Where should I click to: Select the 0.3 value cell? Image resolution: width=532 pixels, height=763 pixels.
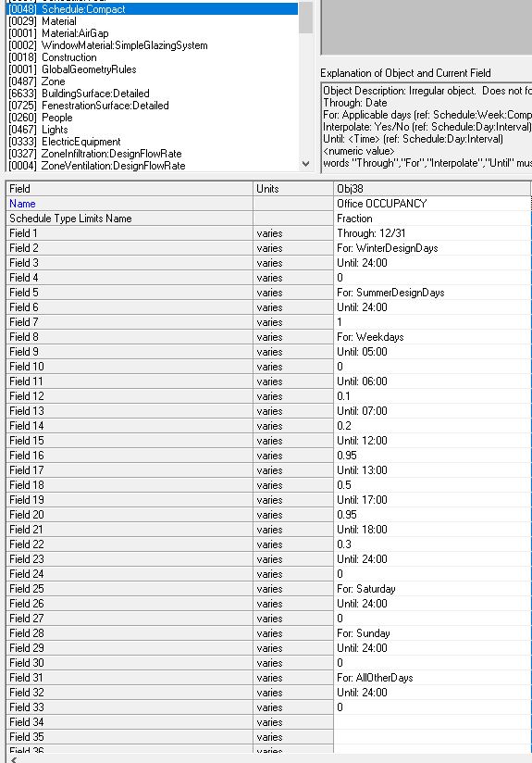pyautogui.click(x=432, y=544)
